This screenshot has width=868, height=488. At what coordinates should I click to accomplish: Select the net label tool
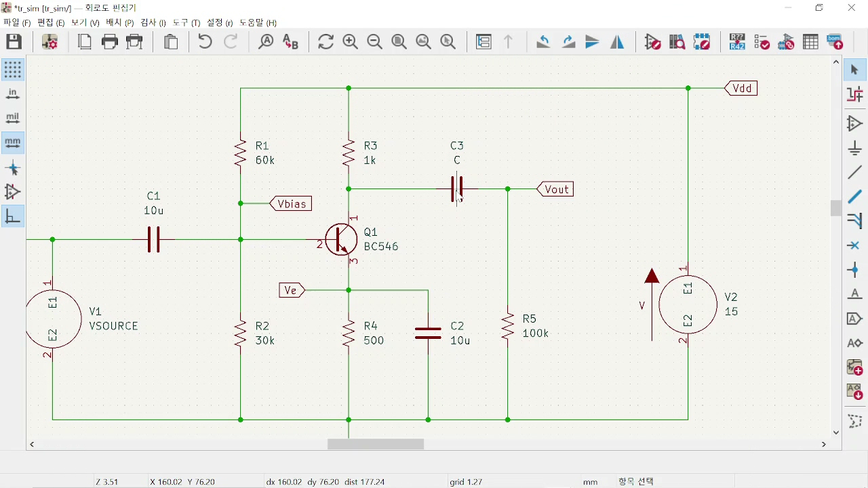click(x=854, y=294)
